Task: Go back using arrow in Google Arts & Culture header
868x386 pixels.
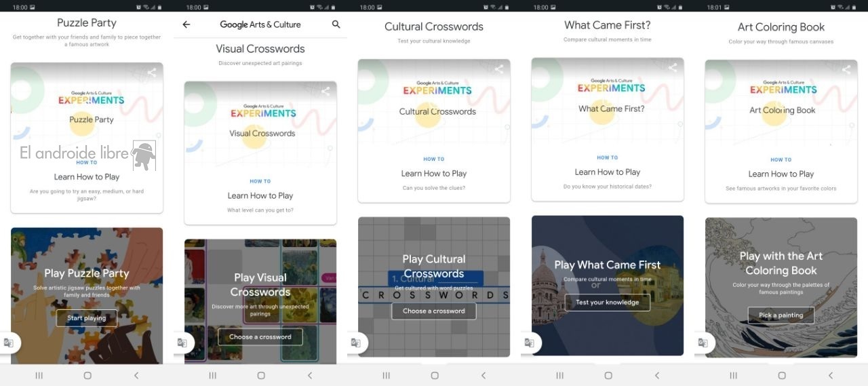Action: pos(186,24)
